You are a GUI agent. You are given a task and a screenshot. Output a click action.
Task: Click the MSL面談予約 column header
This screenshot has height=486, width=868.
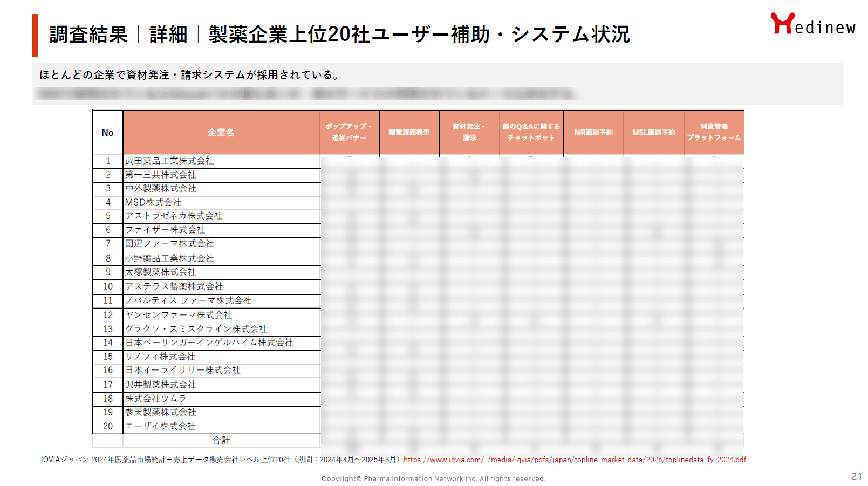pyautogui.click(x=653, y=133)
